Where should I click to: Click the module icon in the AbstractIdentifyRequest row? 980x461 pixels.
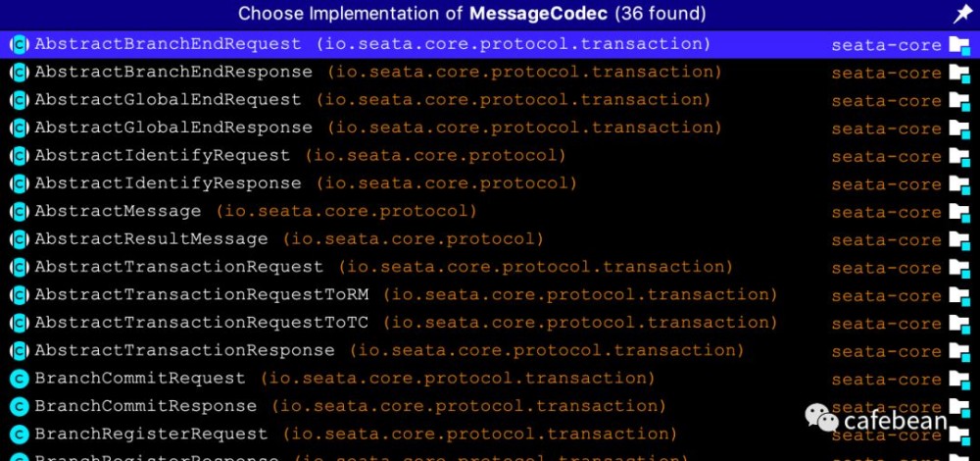[958, 156]
